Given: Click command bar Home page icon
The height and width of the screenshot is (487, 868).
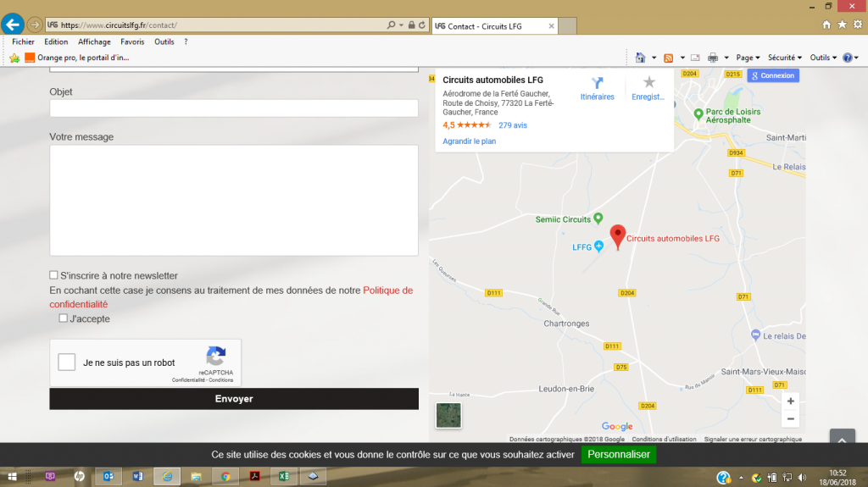Looking at the screenshot, I should point(641,58).
